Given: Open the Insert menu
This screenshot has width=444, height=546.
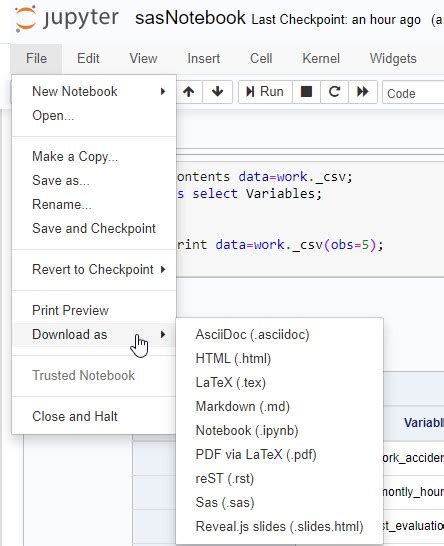Looking at the screenshot, I should point(203,58).
